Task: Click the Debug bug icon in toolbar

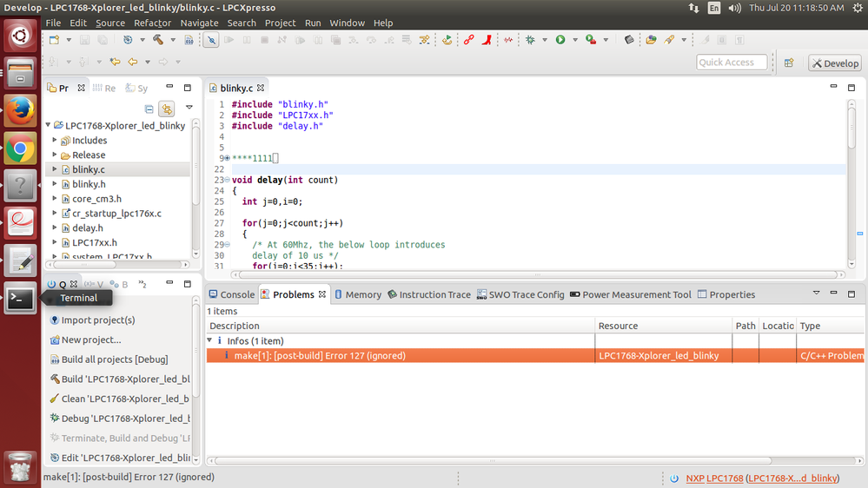Action: point(530,40)
